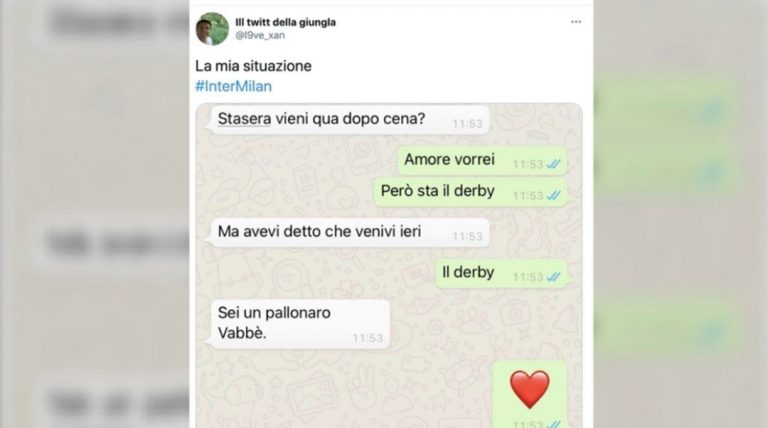Open the red heart emoji message

(529, 390)
